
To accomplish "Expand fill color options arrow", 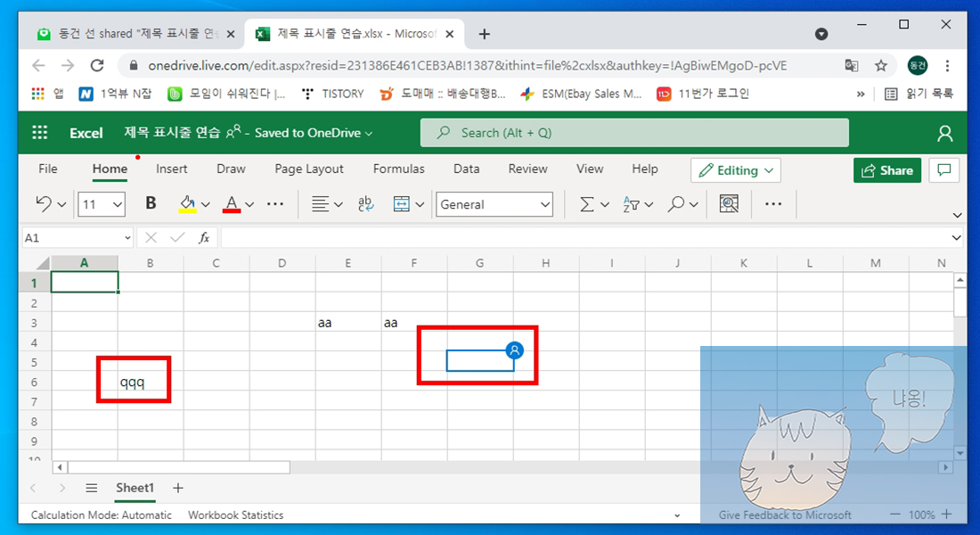I will click(x=206, y=204).
